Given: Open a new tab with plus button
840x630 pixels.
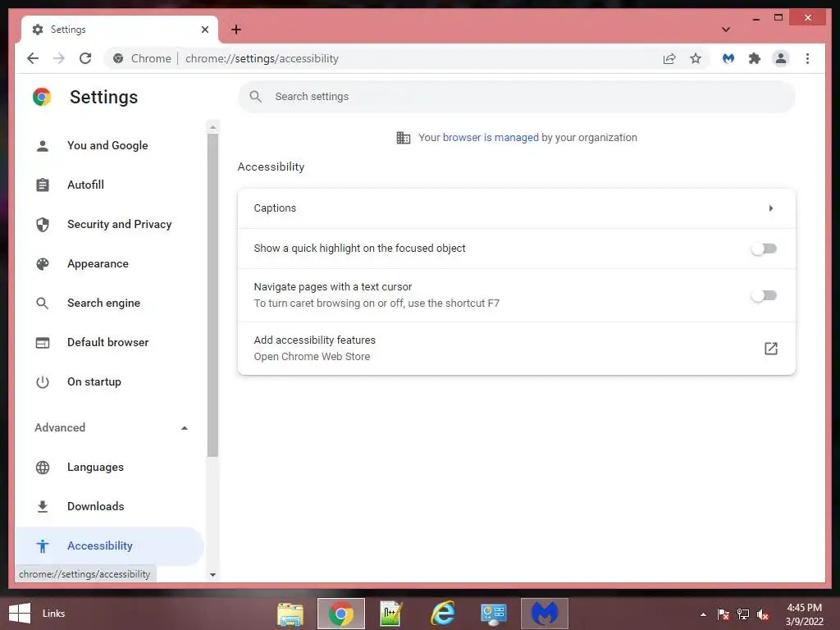Looking at the screenshot, I should 236,30.
